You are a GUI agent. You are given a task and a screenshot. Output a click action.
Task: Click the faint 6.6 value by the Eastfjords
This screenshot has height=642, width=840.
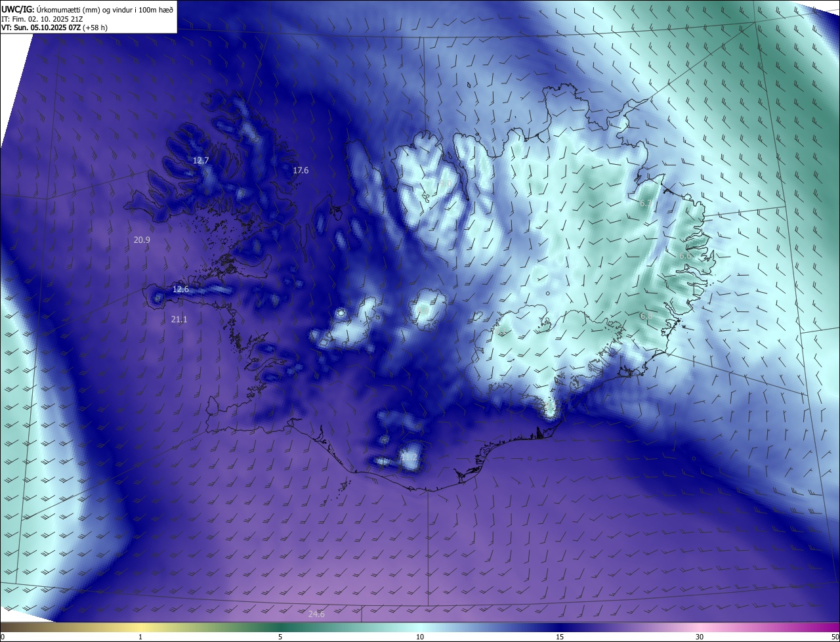684,255
